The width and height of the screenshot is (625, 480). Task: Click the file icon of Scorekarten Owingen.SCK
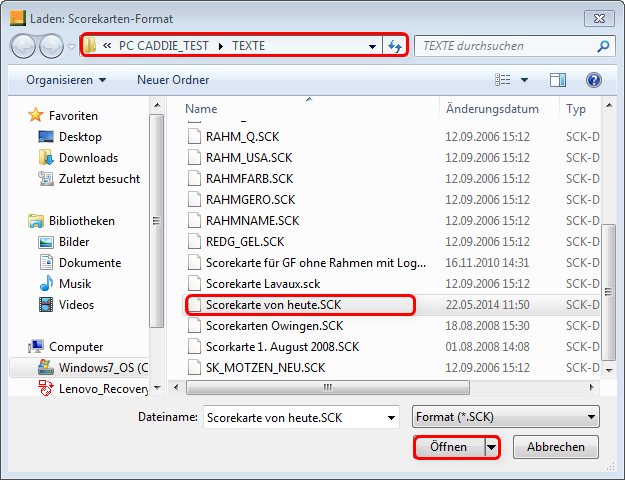[x=195, y=326]
